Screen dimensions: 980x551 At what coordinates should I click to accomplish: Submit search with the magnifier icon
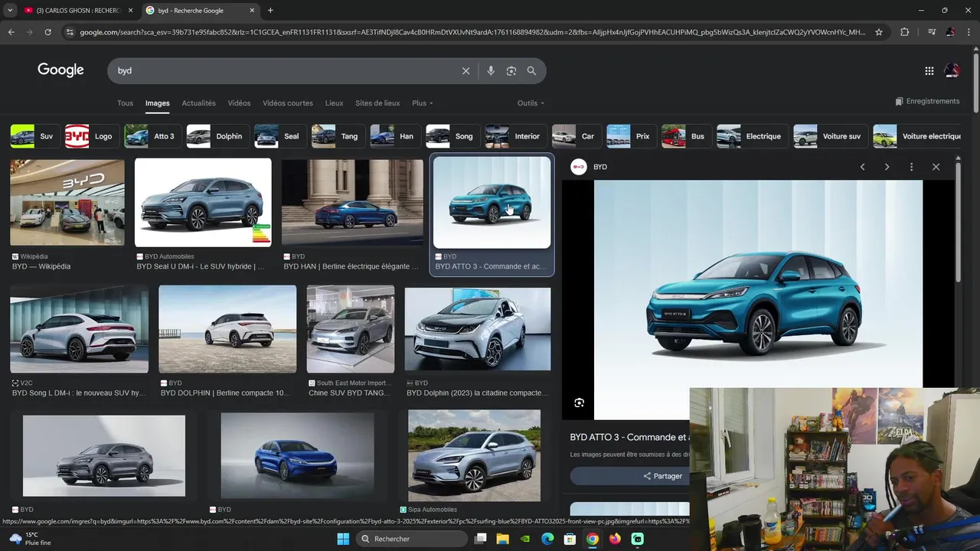(x=531, y=70)
